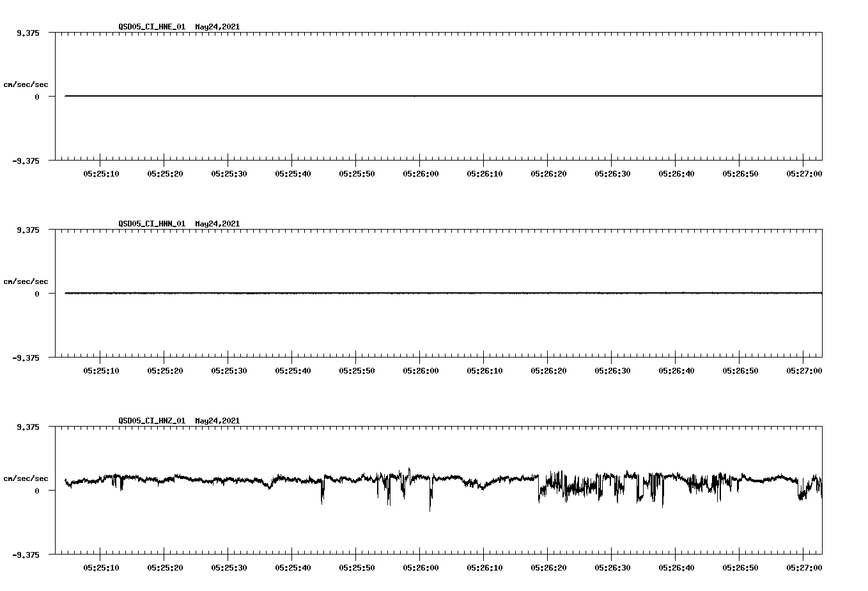Screen dimensions: 868x591
Task: Click the 05:25:10 tick label on top axis
Action: (x=100, y=171)
